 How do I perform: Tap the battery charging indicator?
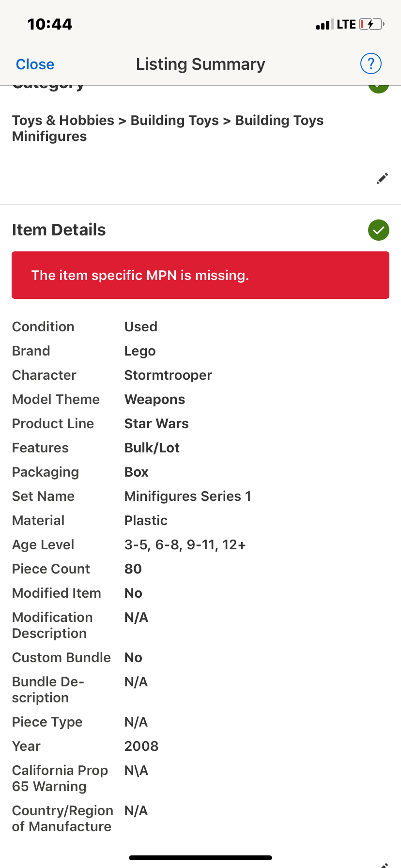click(370, 24)
